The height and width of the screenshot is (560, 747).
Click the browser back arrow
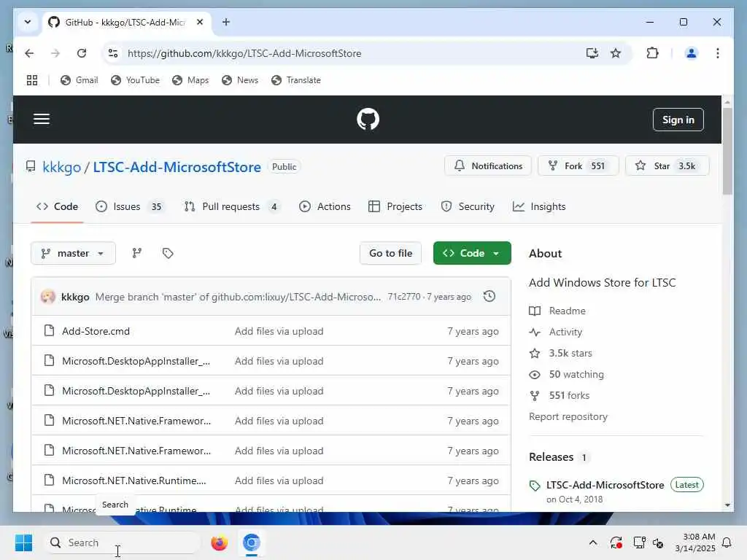click(29, 53)
